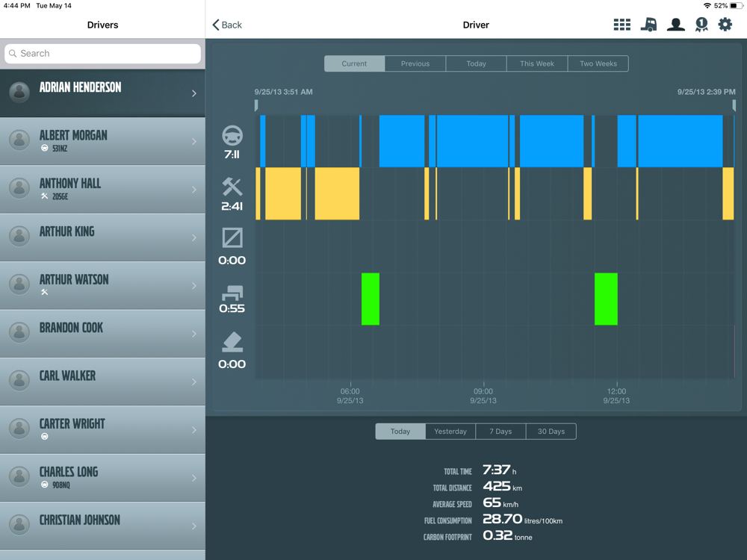Select the Yesterday statistics period
Screen dimensions: 747x560
pyautogui.click(x=450, y=432)
